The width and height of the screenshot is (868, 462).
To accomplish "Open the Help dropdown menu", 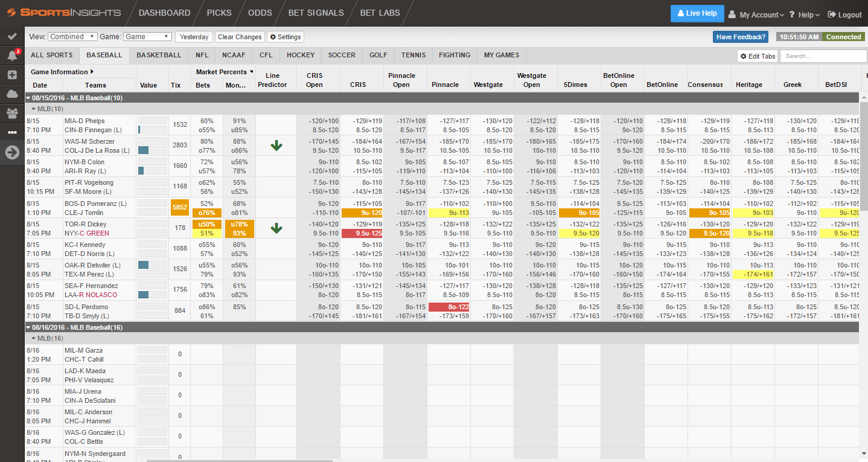I will click(x=804, y=14).
